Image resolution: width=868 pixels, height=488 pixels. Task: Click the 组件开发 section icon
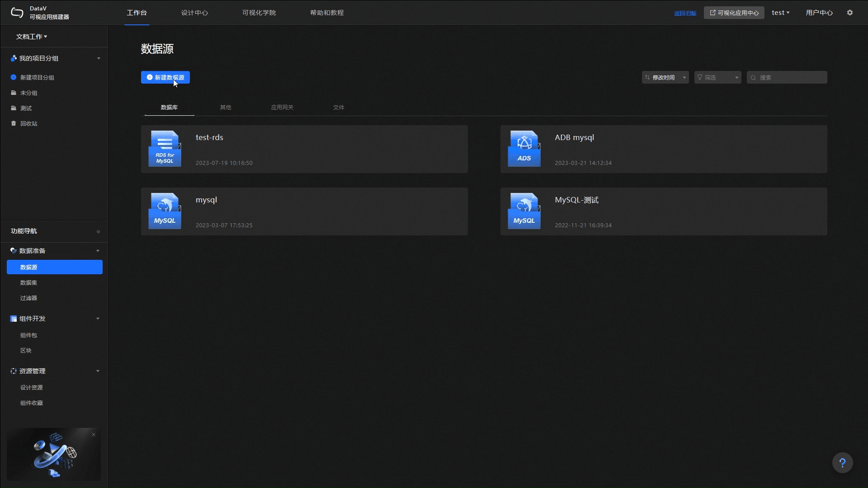[14, 319]
